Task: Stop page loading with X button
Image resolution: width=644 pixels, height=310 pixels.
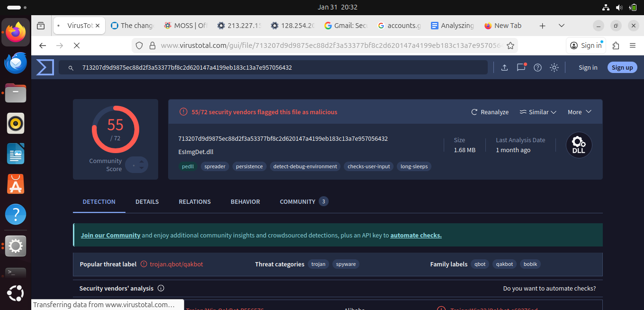Action: click(77, 46)
